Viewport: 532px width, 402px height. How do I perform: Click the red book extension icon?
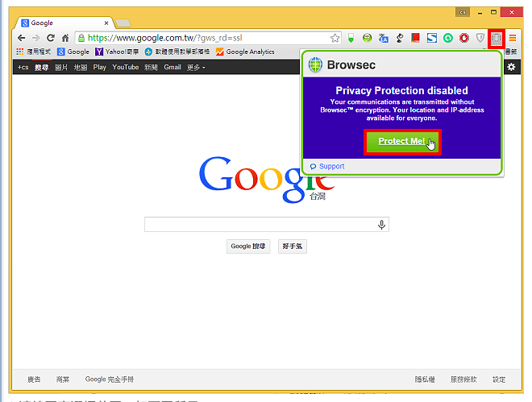[x=416, y=38]
